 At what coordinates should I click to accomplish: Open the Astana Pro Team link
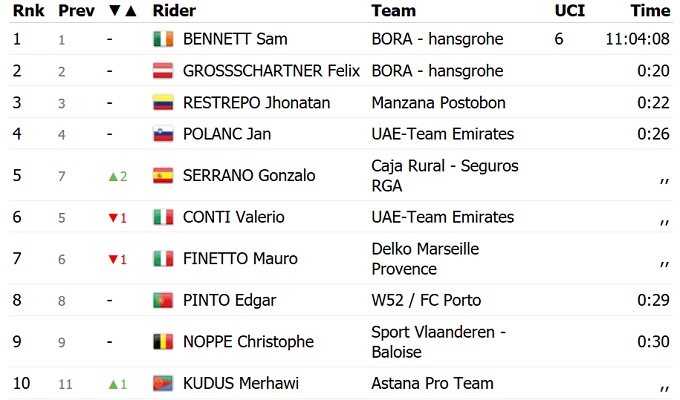[432, 383]
